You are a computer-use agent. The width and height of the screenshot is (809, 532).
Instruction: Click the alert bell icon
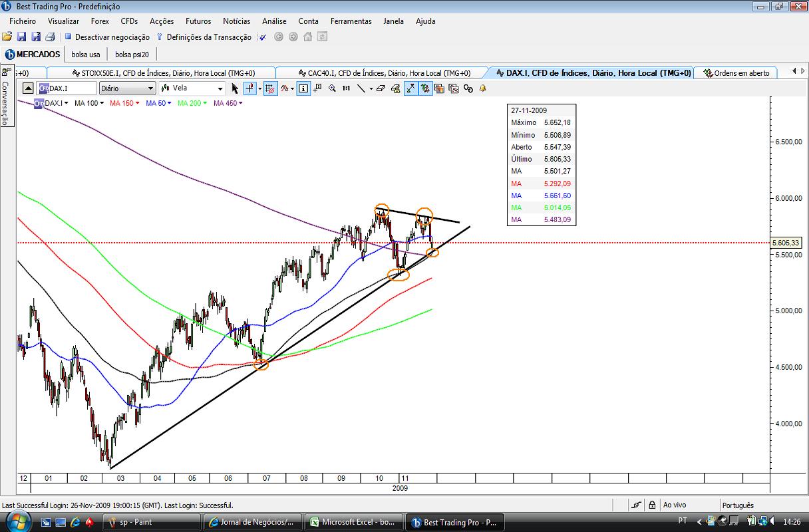pyautogui.click(x=483, y=88)
